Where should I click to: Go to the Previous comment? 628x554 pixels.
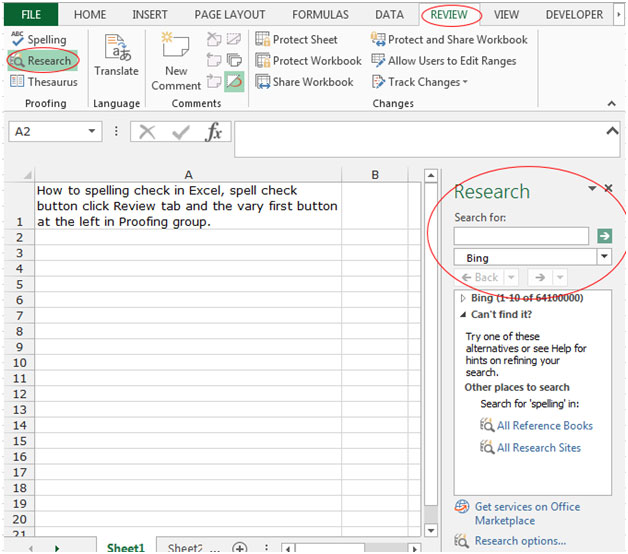214,60
